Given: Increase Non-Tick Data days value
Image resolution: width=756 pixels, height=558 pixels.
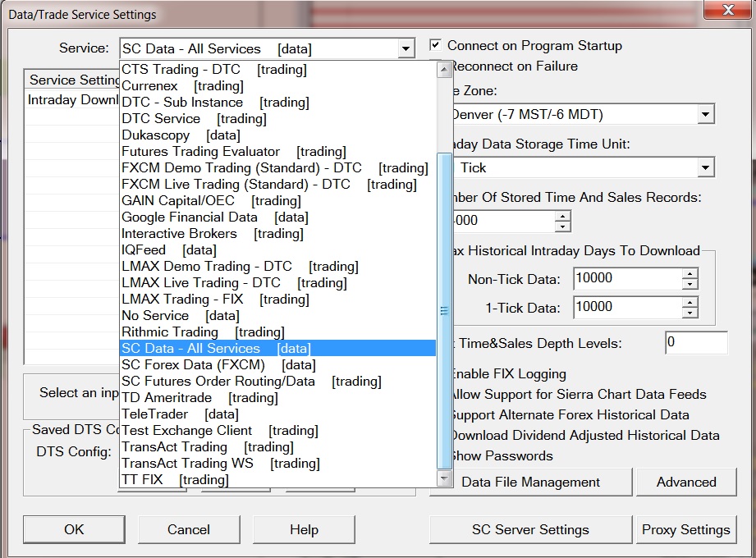Looking at the screenshot, I should (690, 274).
